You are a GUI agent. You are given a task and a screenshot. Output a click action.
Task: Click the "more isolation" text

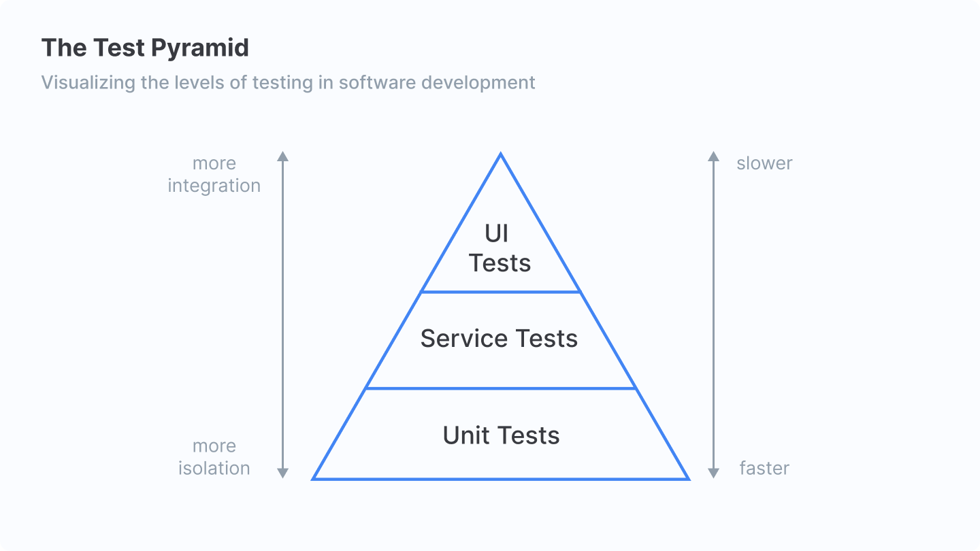[x=214, y=457]
